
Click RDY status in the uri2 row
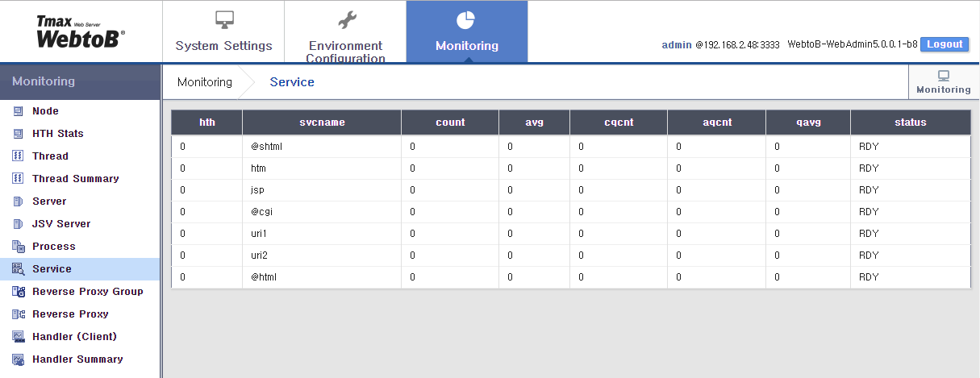coord(869,255)
